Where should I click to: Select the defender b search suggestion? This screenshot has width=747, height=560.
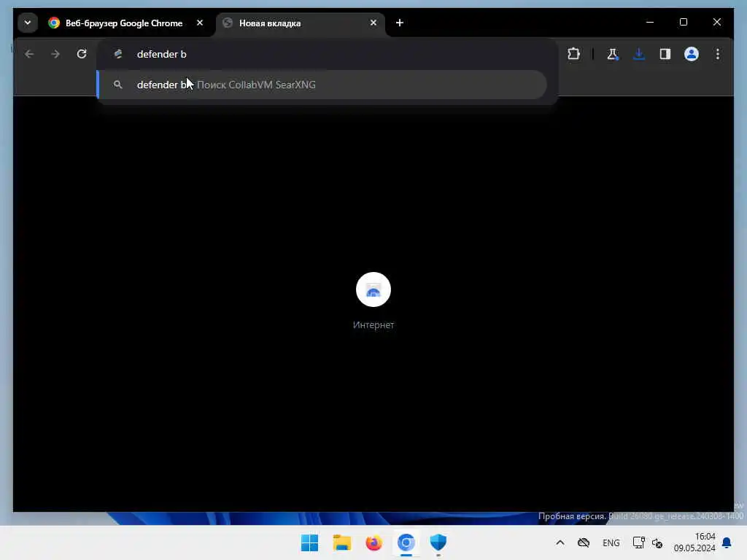pyautogui.click(x=322, y=85)
